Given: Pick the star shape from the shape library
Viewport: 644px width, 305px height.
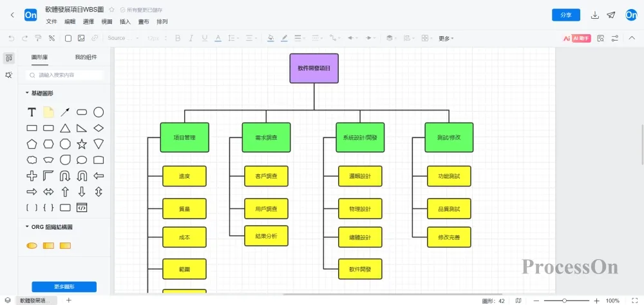Looking at the screenshot, I should pos(82,144).
